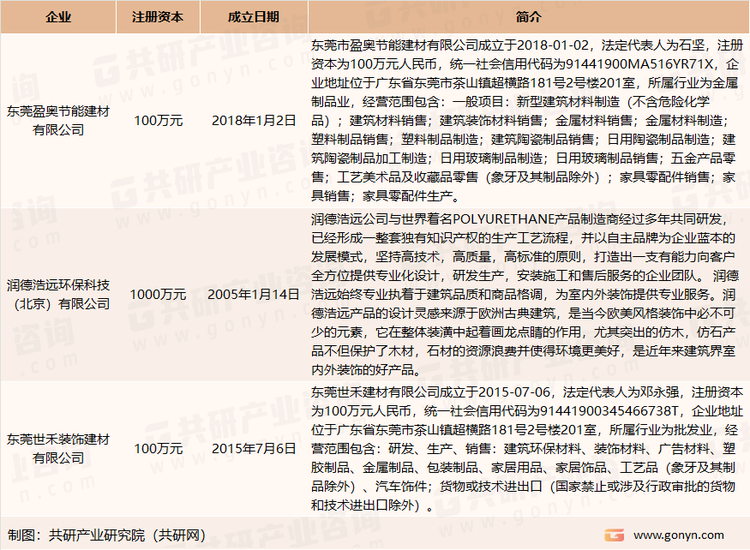Click the 简介 column header
Screen dimensions: 750x550
(x=529, y=17)
